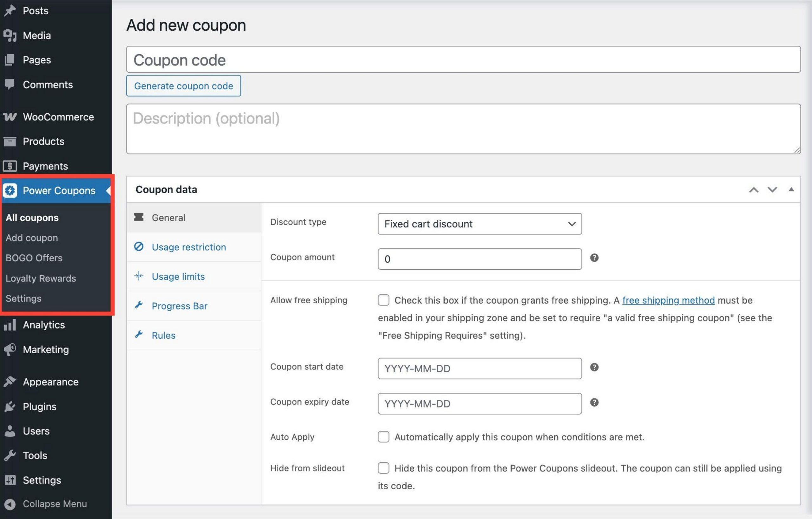Click the Payments dollar icon

10,166
